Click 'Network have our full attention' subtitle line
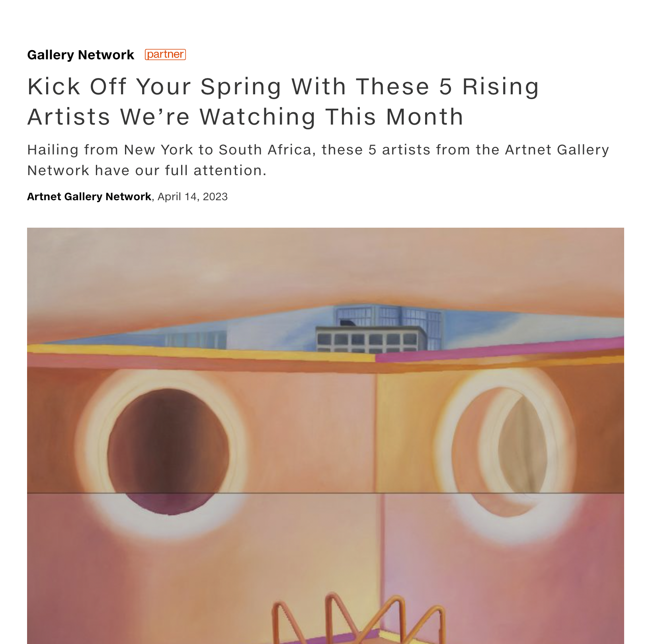 click(146, 170)
